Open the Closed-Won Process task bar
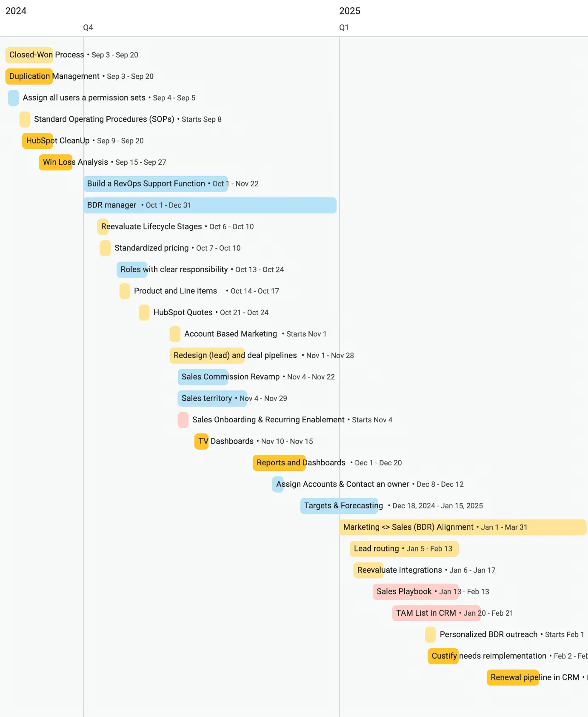This screenshot has width=588, height=717. [x=29, y=55]
